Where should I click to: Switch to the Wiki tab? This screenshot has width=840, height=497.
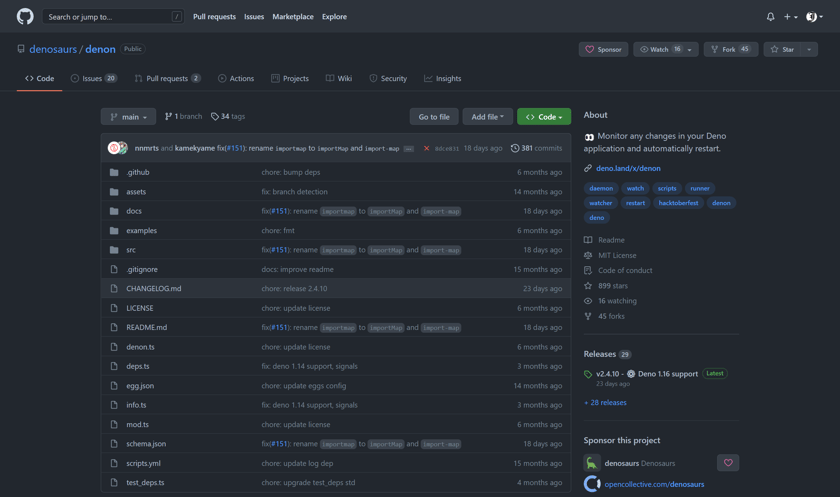pos(339,78)
